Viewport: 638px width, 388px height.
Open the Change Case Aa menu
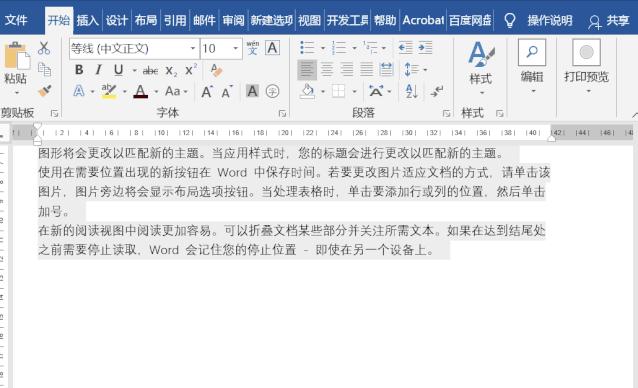(x=176, y=92)
